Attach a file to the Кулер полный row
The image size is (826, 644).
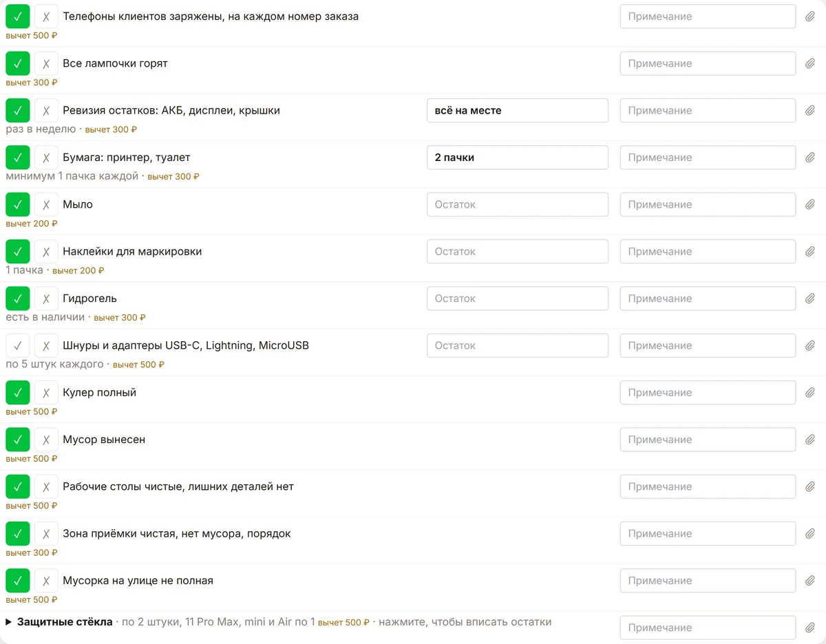(810, 393)
